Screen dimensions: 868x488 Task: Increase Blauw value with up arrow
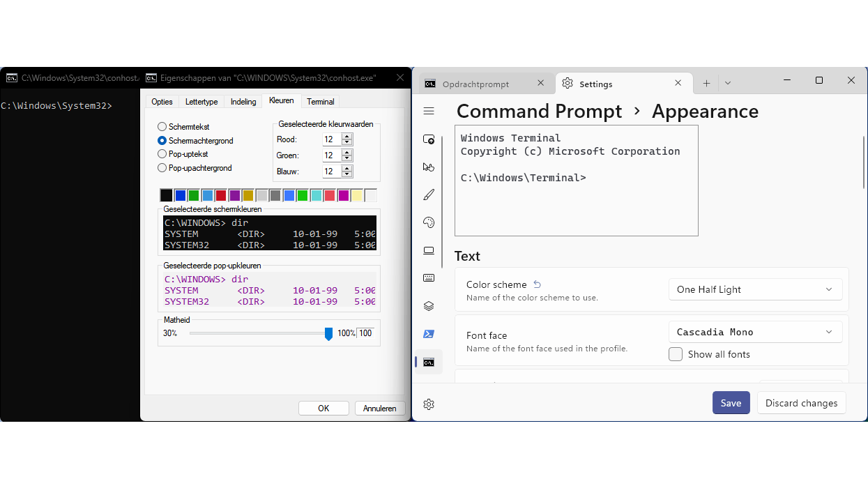pos(347,169)
